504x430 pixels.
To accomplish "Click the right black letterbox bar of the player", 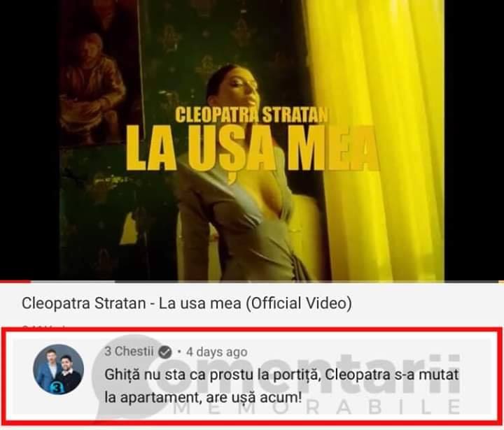I will (x=474, y=141).
